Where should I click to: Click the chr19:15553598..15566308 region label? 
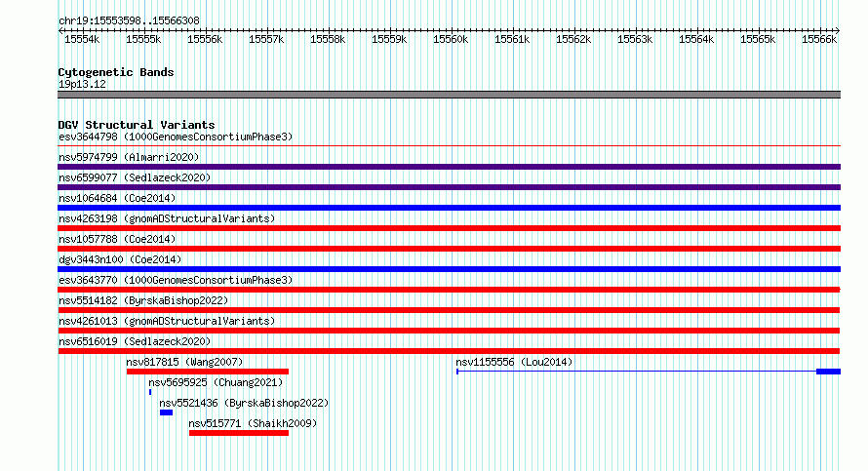129,21
